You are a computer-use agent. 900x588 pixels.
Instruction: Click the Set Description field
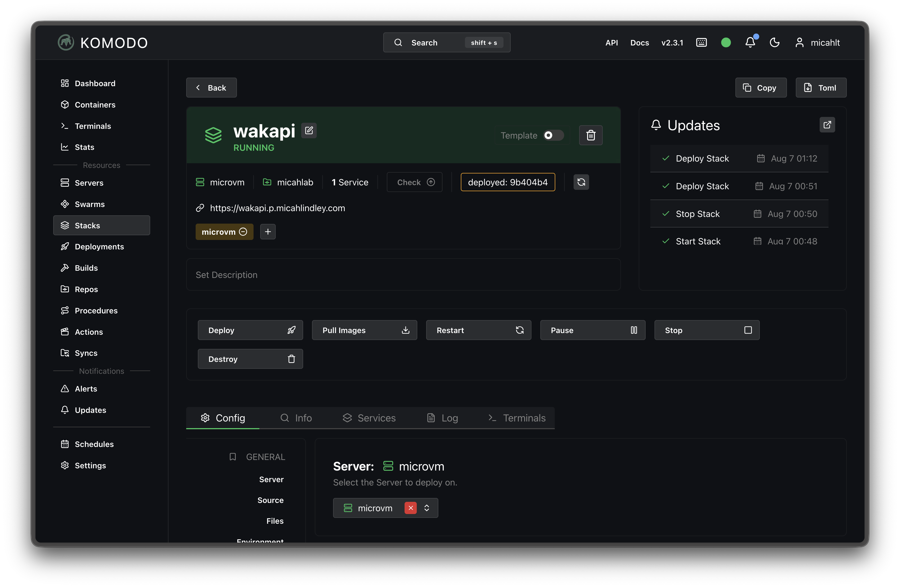point(403,275)
